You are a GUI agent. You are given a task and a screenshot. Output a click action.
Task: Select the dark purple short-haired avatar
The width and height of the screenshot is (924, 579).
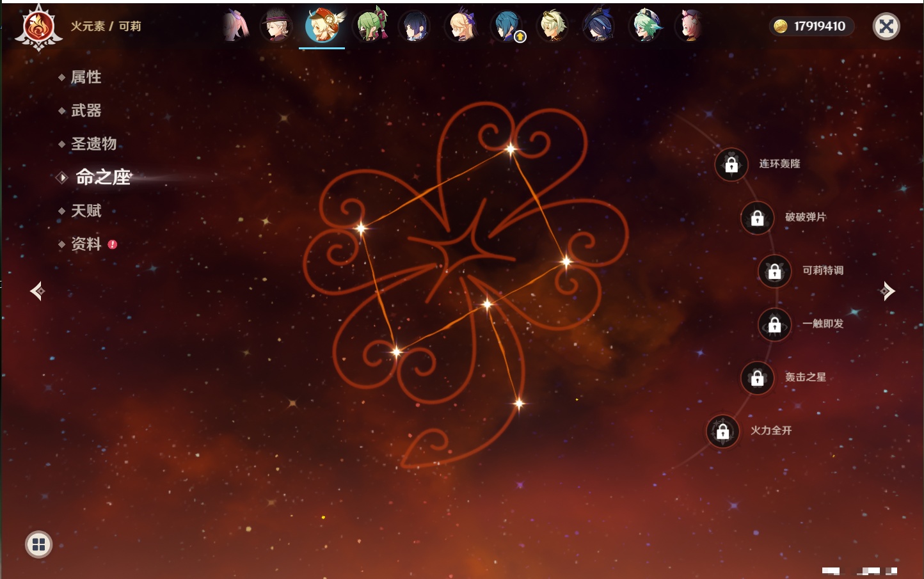(414, 26)
